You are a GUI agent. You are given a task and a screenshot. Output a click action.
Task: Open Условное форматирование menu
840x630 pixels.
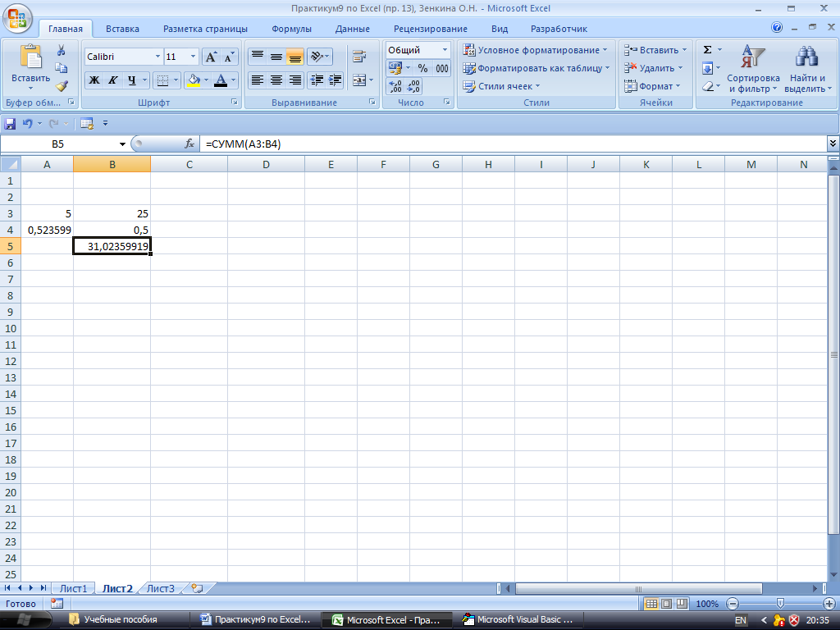535,50
